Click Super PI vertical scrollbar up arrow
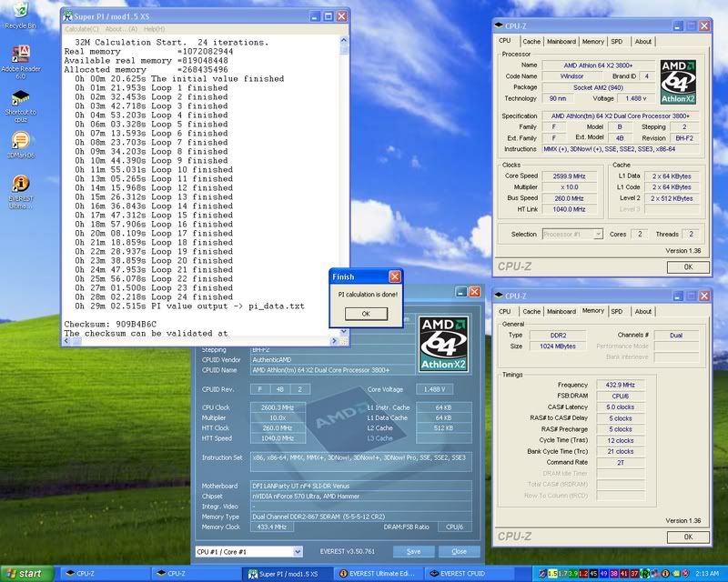Image resolution: width=728 pixels, height=582 pixels. click(344, 40)
